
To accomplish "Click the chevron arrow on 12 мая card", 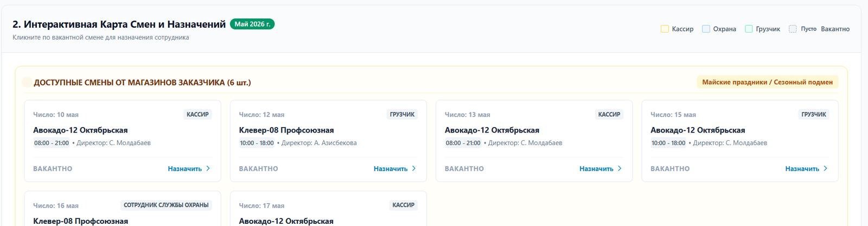I will coord(414,168).
